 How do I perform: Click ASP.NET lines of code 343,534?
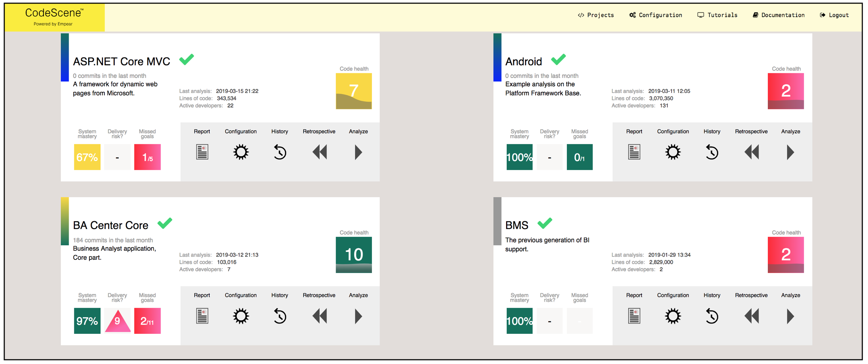227,98
